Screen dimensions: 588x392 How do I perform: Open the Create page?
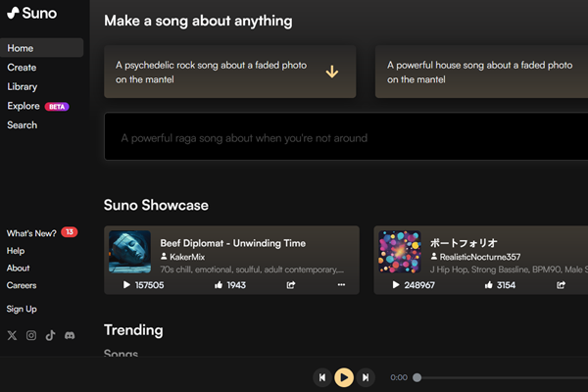[22, 68]
